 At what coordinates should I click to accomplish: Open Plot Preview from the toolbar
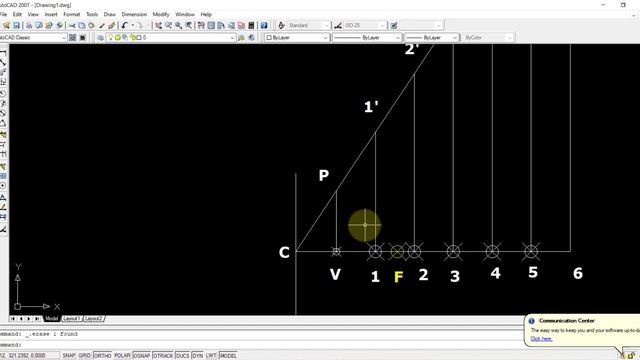tap(39, 25)
